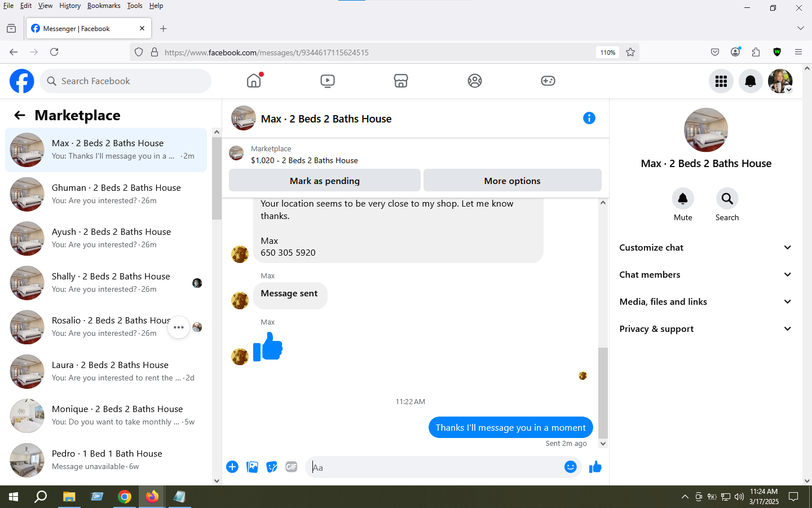Open options menu for Rosalio conversation
The image size is (812, 508).
pos(179,327)
